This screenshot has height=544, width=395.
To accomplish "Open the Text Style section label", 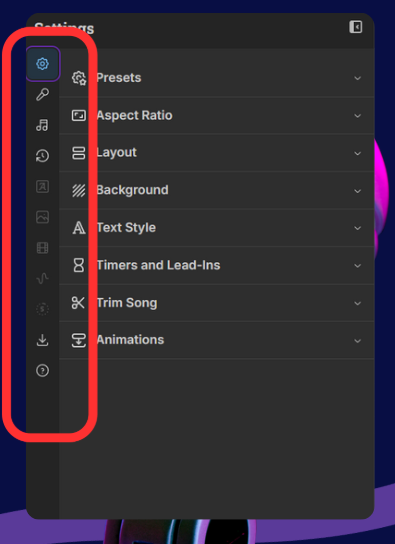I will [126, 228].
